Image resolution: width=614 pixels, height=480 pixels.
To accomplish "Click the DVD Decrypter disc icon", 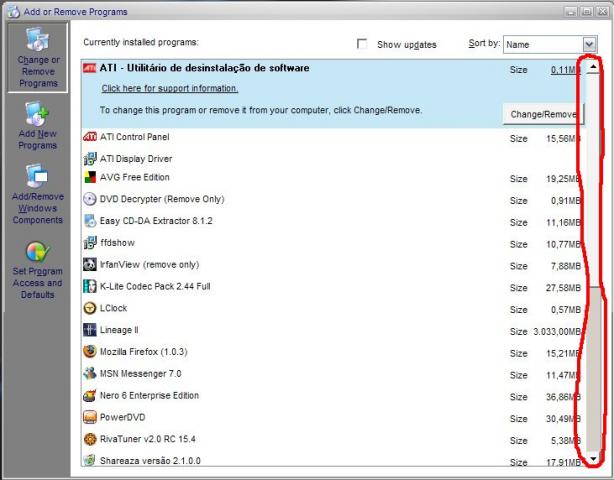I will point(90,199).
